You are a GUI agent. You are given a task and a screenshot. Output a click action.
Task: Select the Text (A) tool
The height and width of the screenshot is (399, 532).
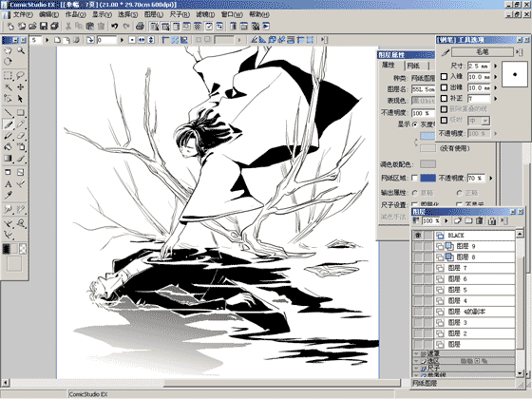[x=8, y=184]
